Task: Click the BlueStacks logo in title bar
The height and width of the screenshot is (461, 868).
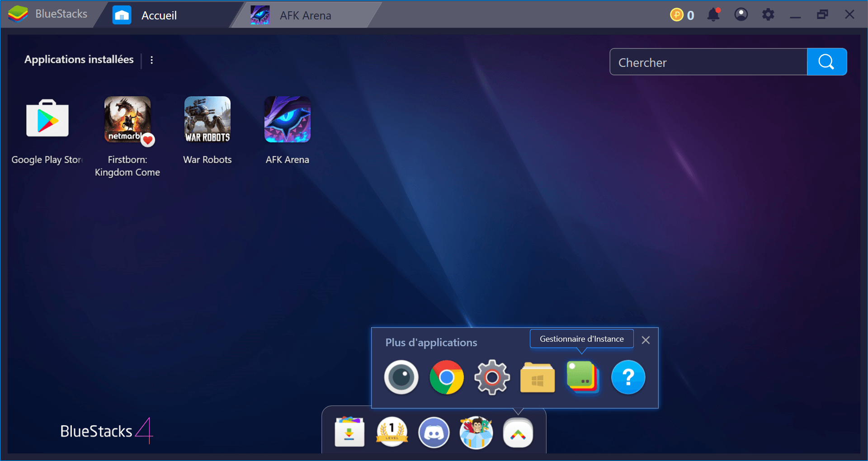Action: point(18,14)
